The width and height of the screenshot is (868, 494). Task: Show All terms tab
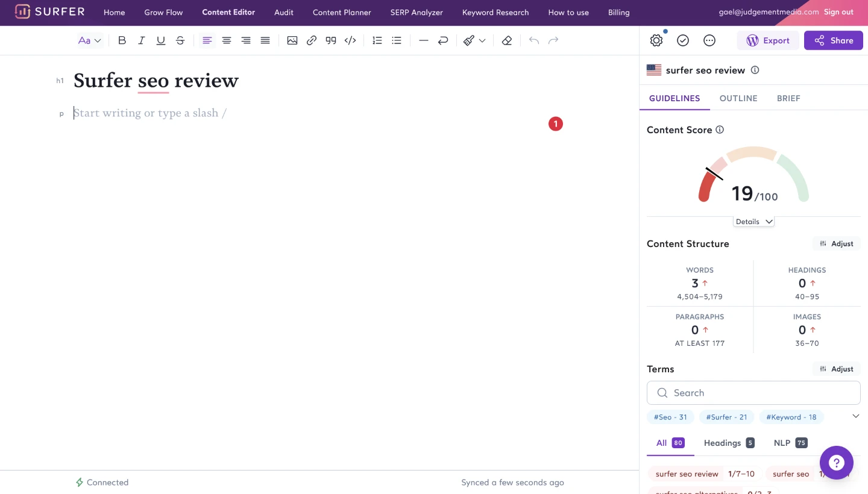click(670, 443)
